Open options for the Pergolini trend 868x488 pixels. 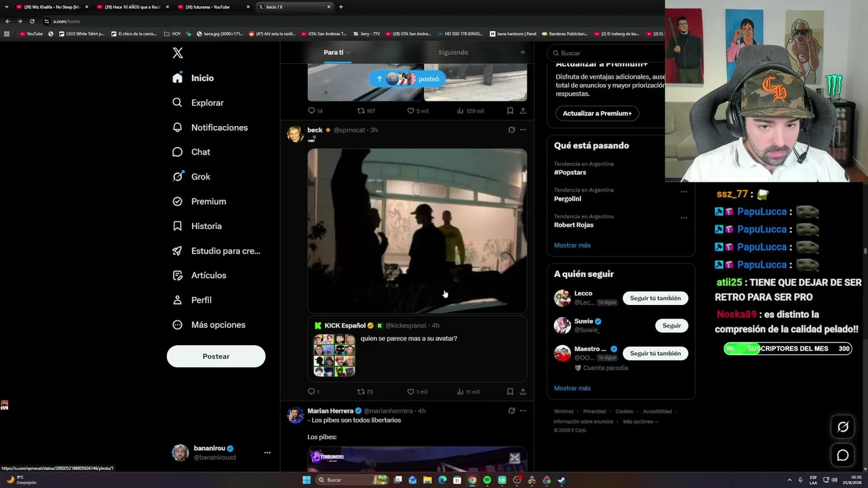pos(684,192)
